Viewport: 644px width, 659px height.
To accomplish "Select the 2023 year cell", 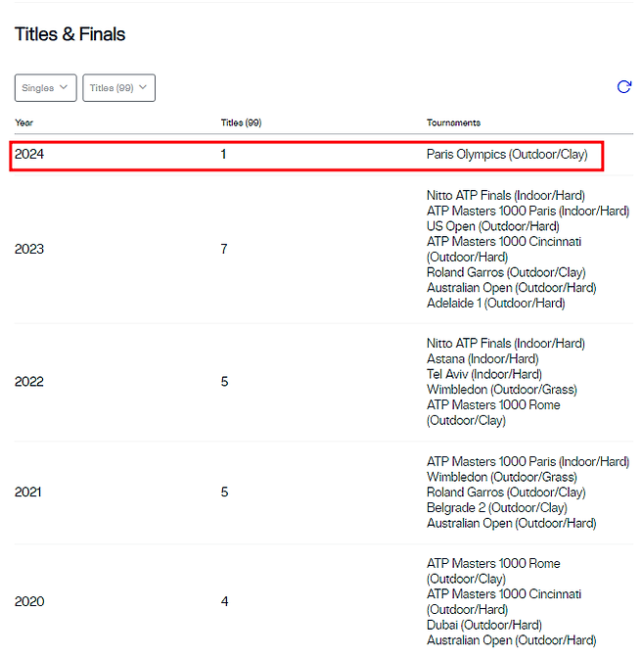I will pyautogui.click(x=29, y=249).
